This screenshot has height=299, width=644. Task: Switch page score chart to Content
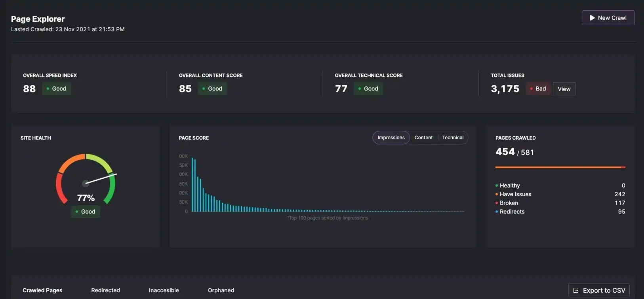point(423,138)
